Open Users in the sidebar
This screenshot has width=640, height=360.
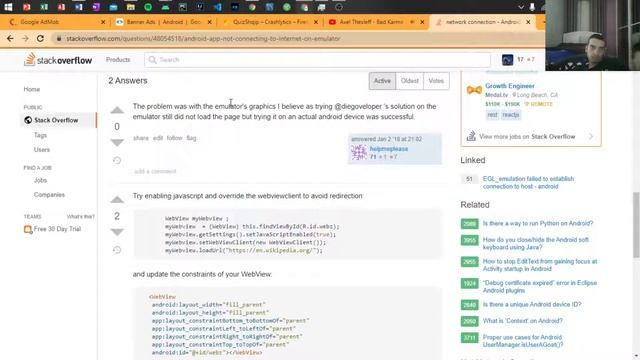42,150
